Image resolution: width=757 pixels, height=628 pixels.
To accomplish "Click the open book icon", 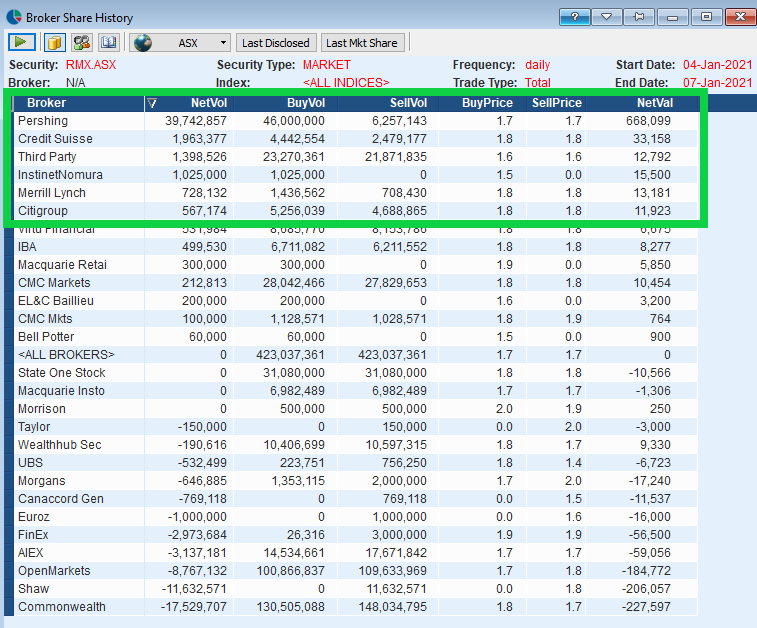I will [109, 42].
